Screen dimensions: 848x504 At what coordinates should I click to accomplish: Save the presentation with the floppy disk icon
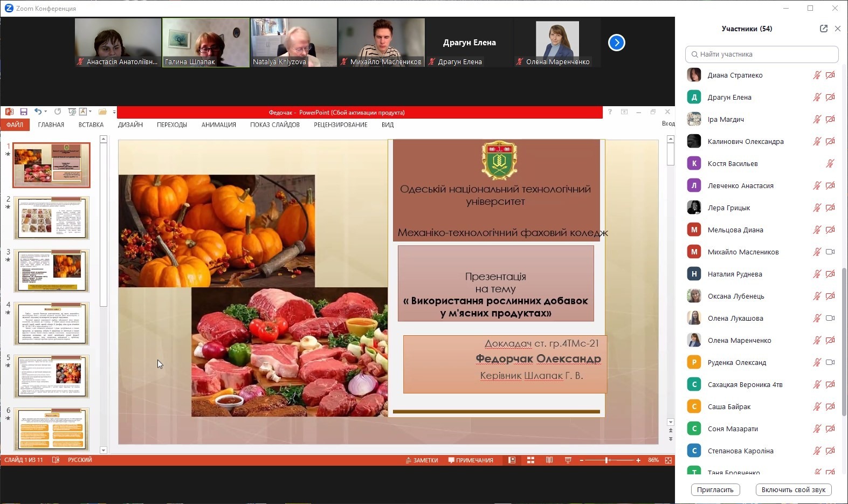tap(24, 112)
